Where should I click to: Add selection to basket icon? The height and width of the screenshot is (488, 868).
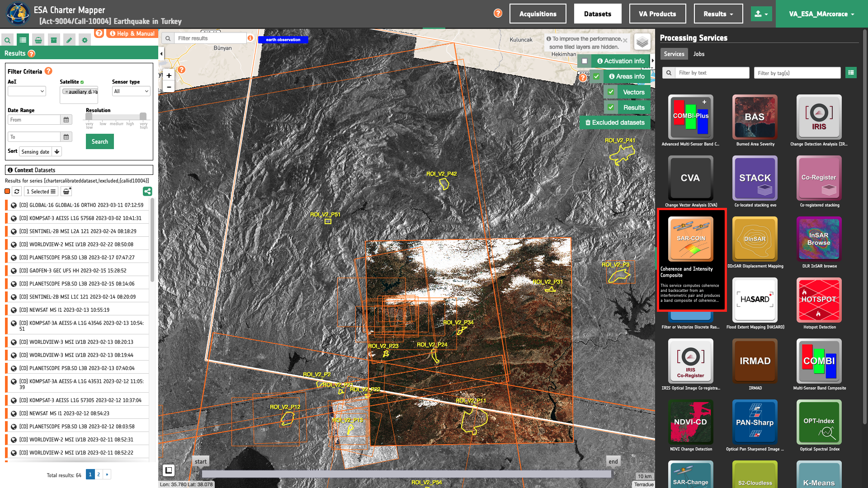tap(66, 192)
